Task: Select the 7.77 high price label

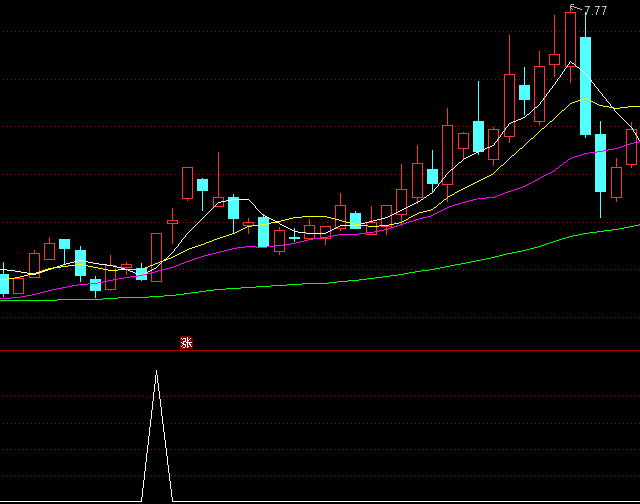Action: click(596, 10)
